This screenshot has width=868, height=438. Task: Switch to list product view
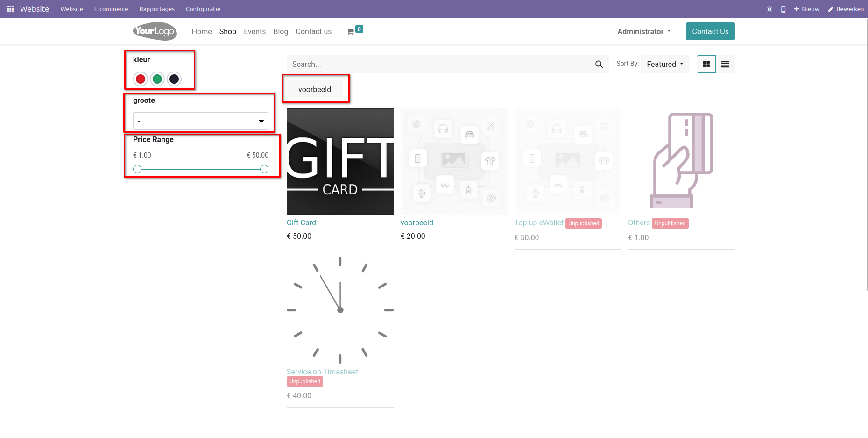725,64
